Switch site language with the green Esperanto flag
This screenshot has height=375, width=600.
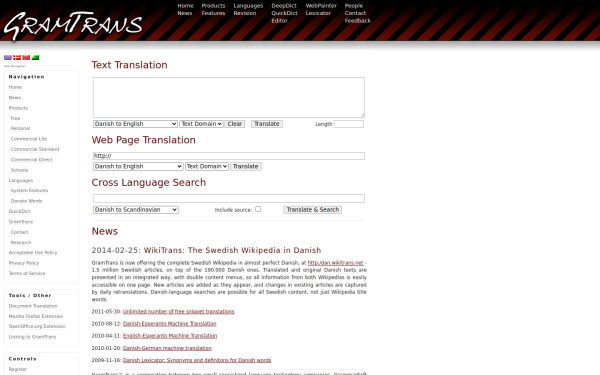35,57
